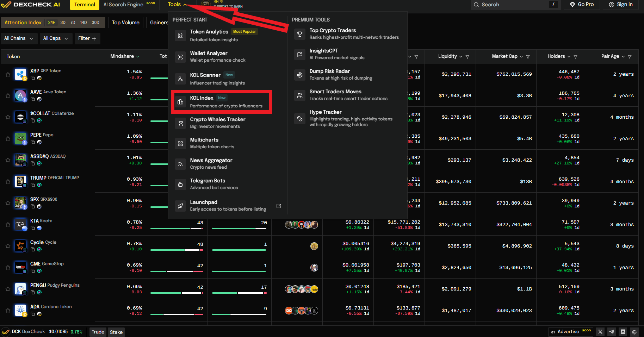Star the XRP token as favorite

8,74
